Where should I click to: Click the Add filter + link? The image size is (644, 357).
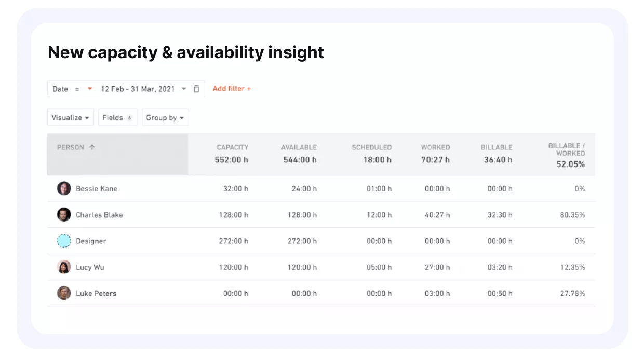point(232,89)
